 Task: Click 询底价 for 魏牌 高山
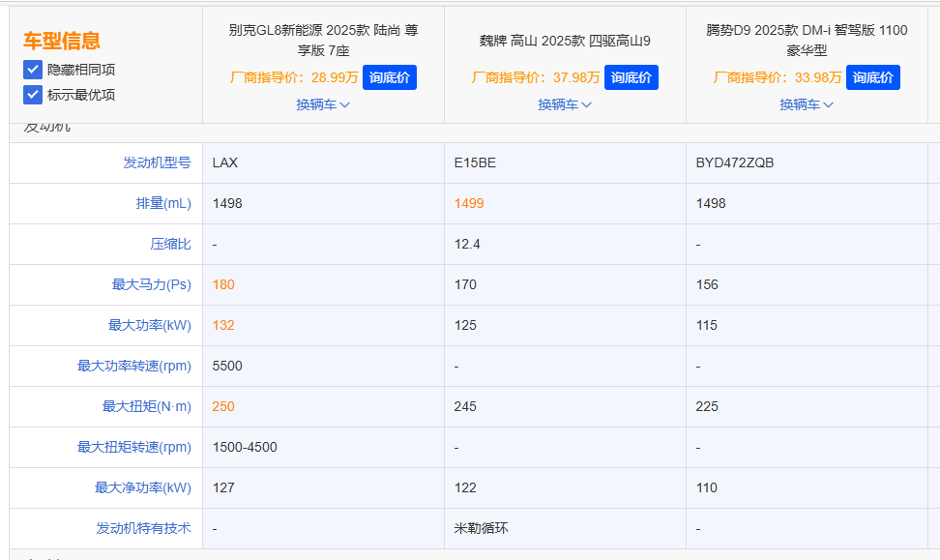[632, 77]
